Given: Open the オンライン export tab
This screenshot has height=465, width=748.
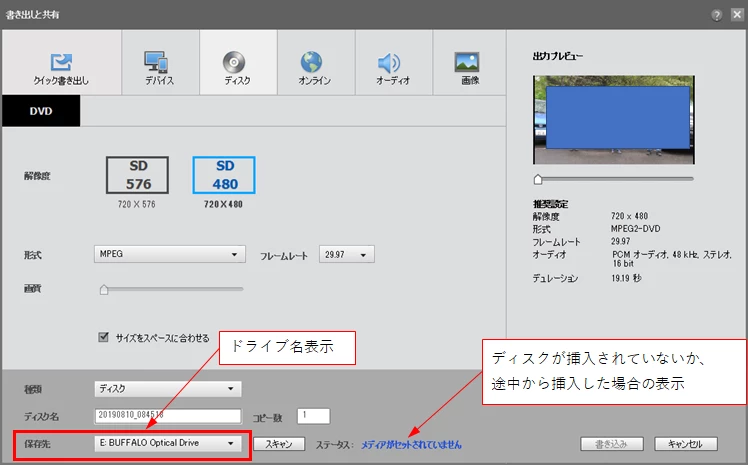Looking at the screenshot, I should (x=316, y=62).
